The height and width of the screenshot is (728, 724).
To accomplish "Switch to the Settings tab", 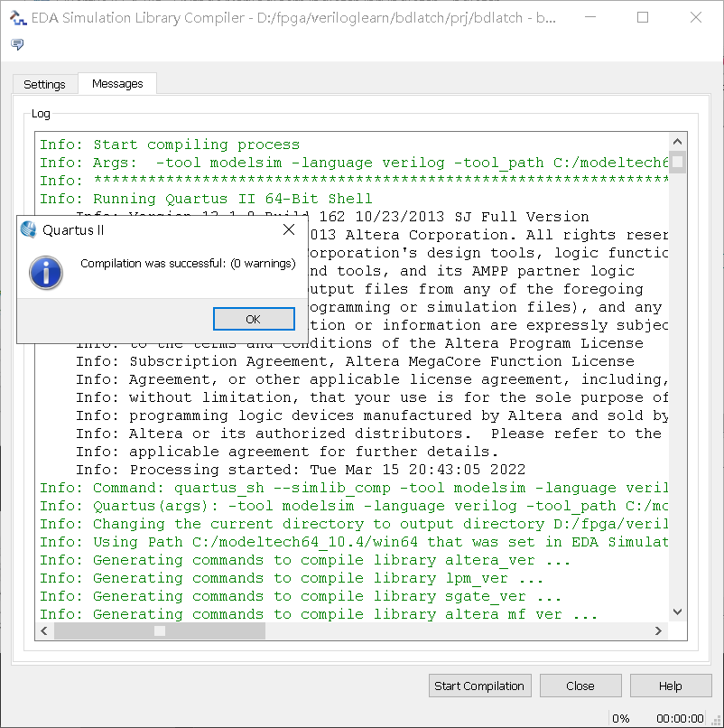I will (x=44, y=85).
